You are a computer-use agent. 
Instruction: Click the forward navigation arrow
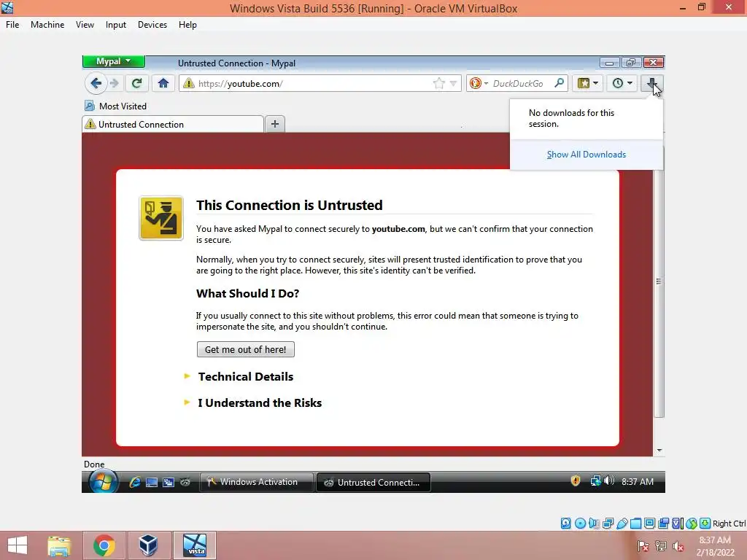(x=115, y=83)
